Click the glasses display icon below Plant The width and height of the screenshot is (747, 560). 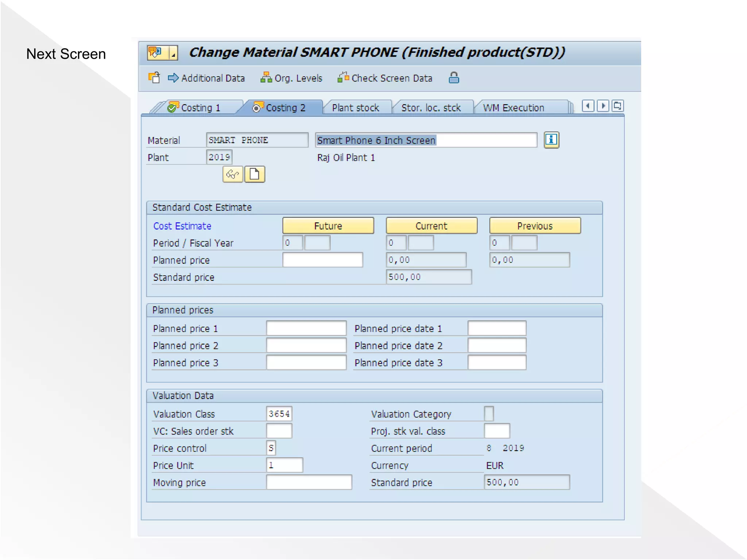(x=233, y=174)
